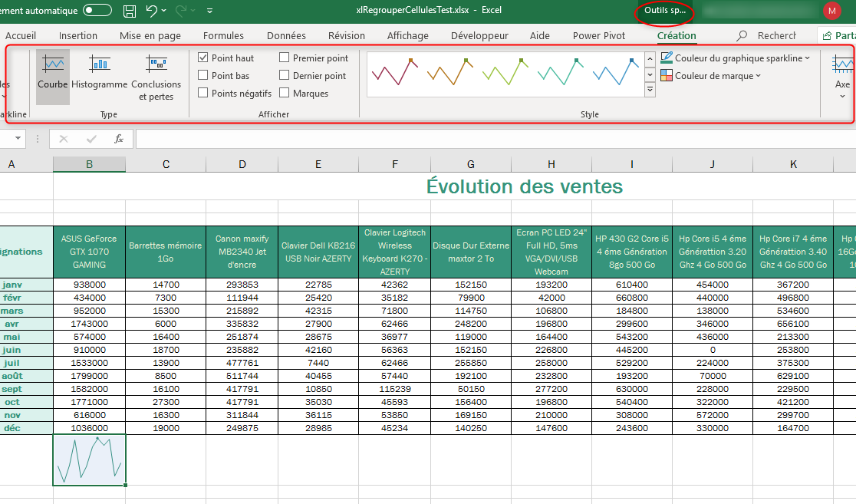Check the Premier point checkbox
The width and height of the screenshot is (856, 504).
[285, 58]
